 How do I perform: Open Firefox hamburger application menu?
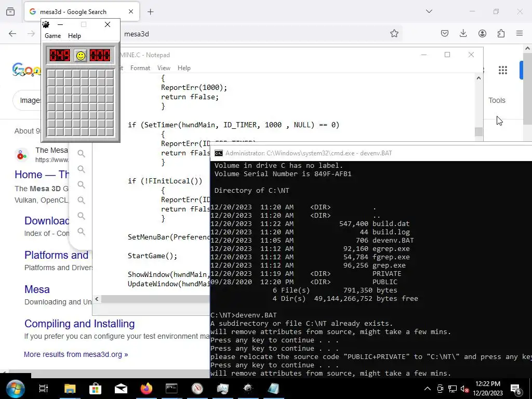point(520,33)
